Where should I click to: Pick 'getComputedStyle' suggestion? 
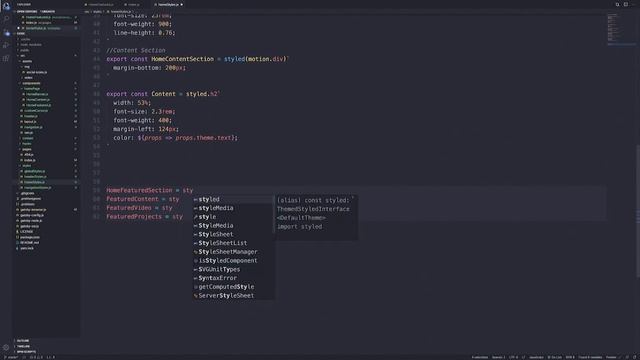[x=234, y=287]
